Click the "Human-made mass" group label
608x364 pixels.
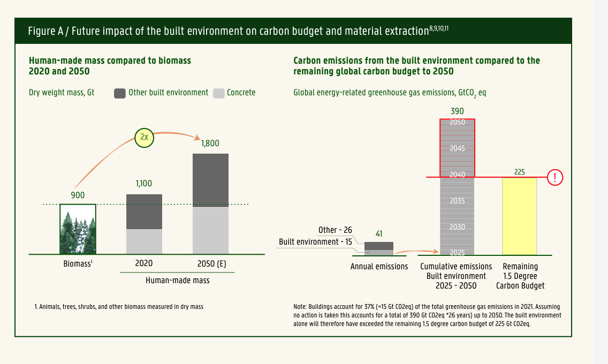point(178,280)
